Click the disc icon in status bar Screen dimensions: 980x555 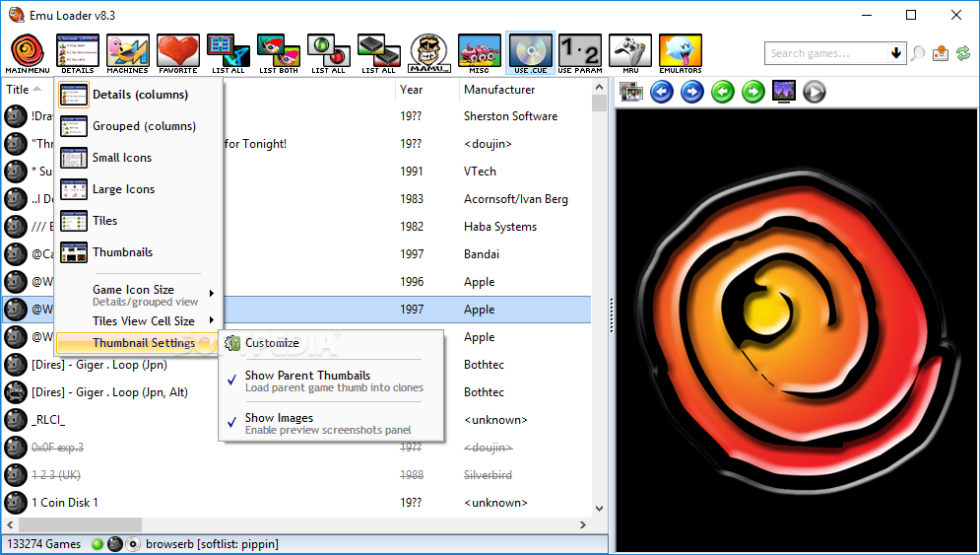pyautogui.click(x=133, y=544)
